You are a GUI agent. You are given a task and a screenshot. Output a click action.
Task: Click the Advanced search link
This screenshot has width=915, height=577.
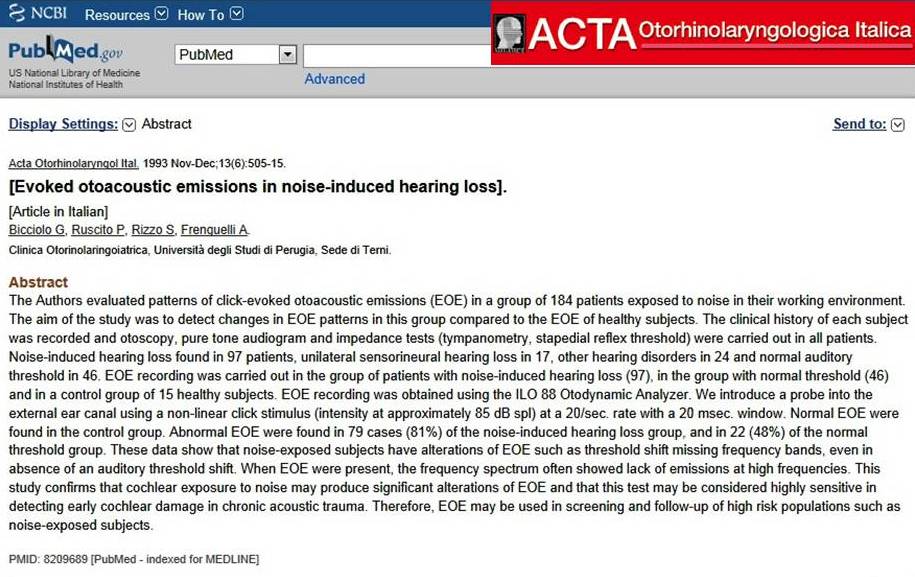[334, 79]
